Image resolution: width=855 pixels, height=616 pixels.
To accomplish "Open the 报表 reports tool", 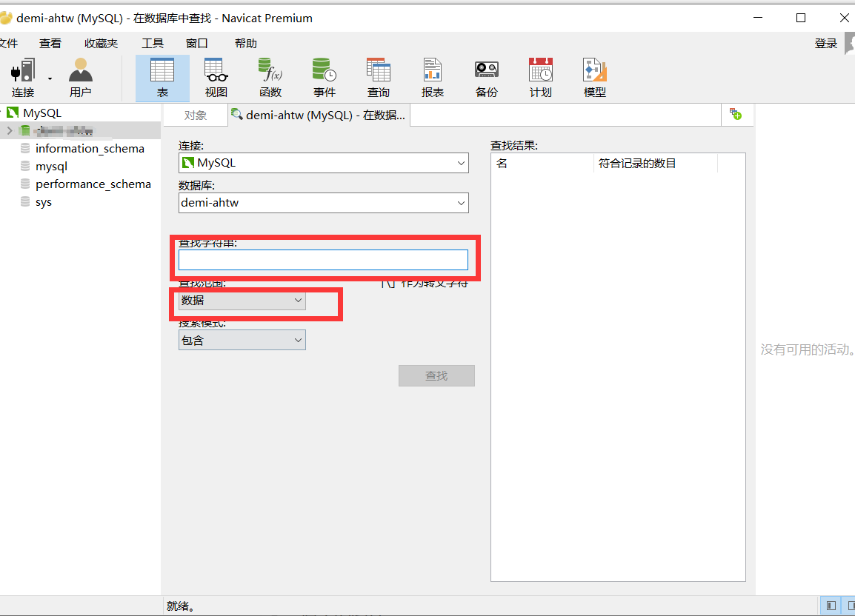I will pos(433,78).
